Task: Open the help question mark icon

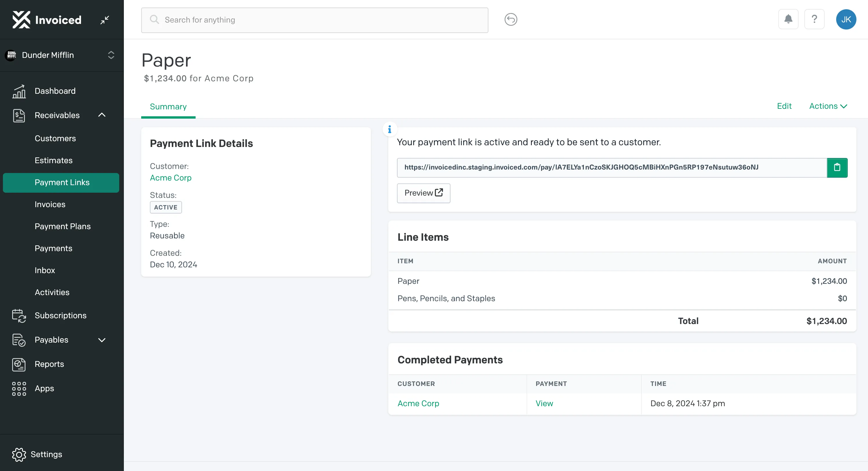Action: [x=814, y=19]
